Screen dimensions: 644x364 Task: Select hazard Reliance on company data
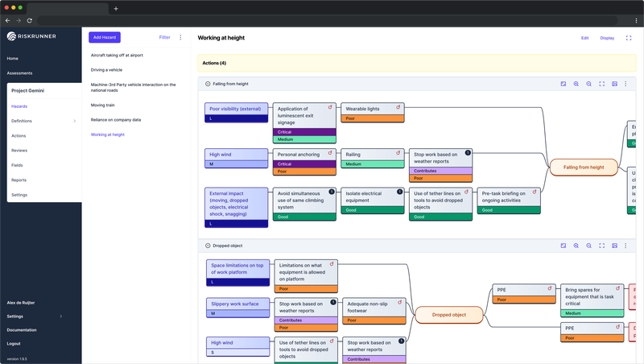click(x=116, y=120)
